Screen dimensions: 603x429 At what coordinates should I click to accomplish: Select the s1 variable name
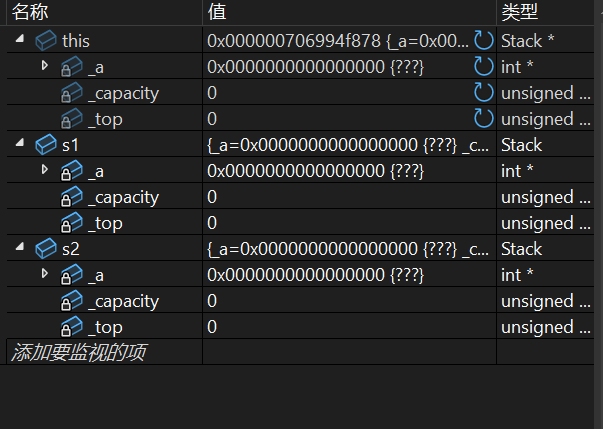(x=70, y=145)
